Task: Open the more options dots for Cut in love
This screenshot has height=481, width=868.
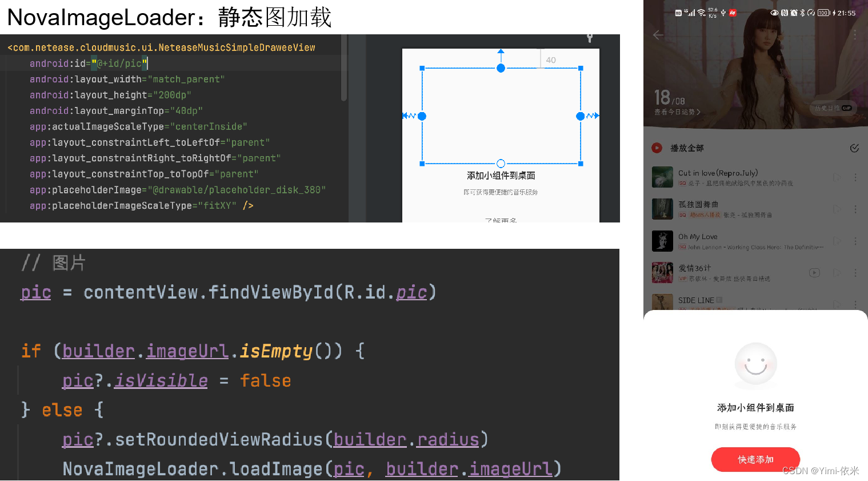Action: [855, 177]
